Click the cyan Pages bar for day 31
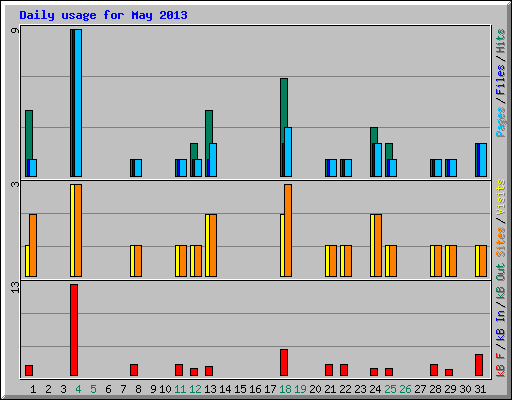The height and width of the screenshot is (400, 512). pyautogui.click(x=483, y=160)
